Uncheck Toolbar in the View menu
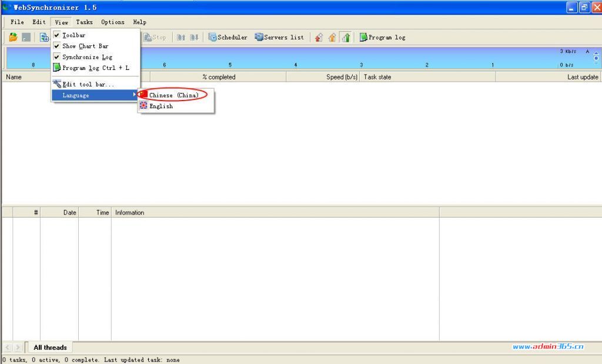 [x=96, y=35]
